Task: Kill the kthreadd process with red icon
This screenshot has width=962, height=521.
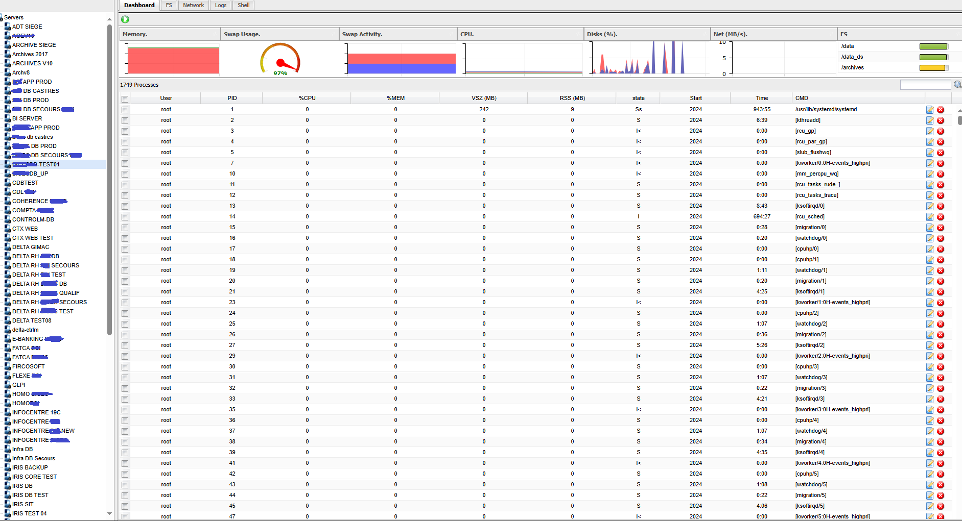Action: [x=940, y=119]
